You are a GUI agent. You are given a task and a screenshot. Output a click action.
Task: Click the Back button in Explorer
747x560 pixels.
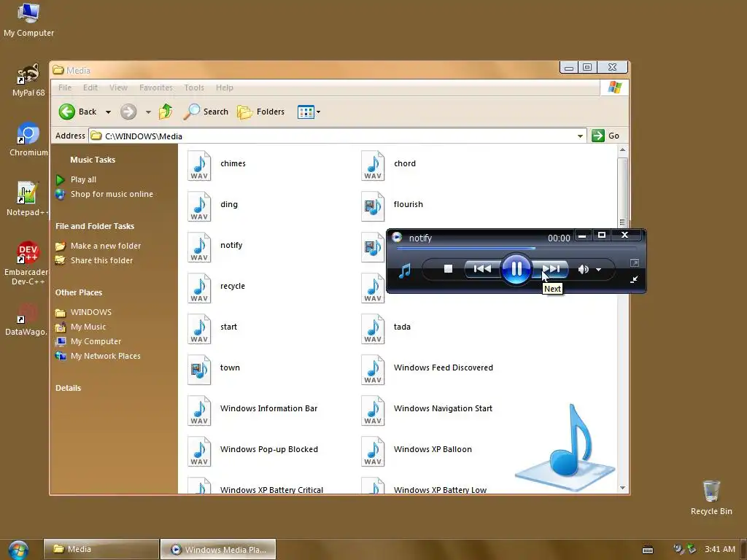[x=77, y=112]
